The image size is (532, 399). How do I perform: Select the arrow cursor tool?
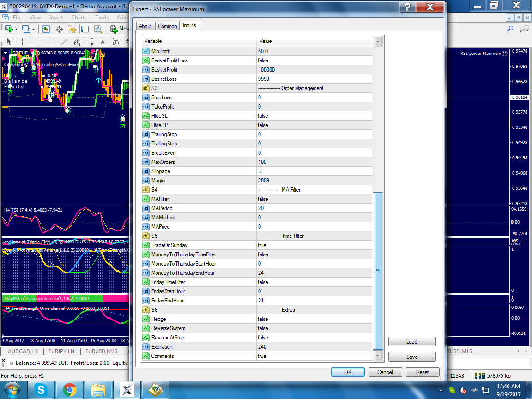pyautogui.click(x=9, y=42)
